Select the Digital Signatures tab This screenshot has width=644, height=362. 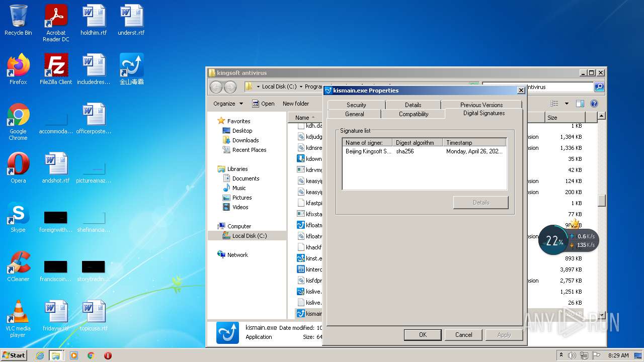484,113
